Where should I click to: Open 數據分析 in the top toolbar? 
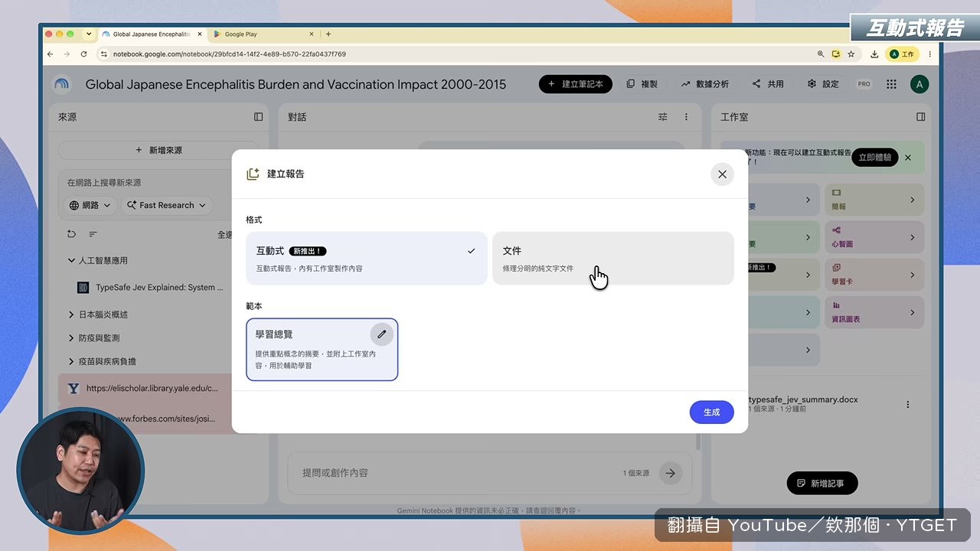705,84
